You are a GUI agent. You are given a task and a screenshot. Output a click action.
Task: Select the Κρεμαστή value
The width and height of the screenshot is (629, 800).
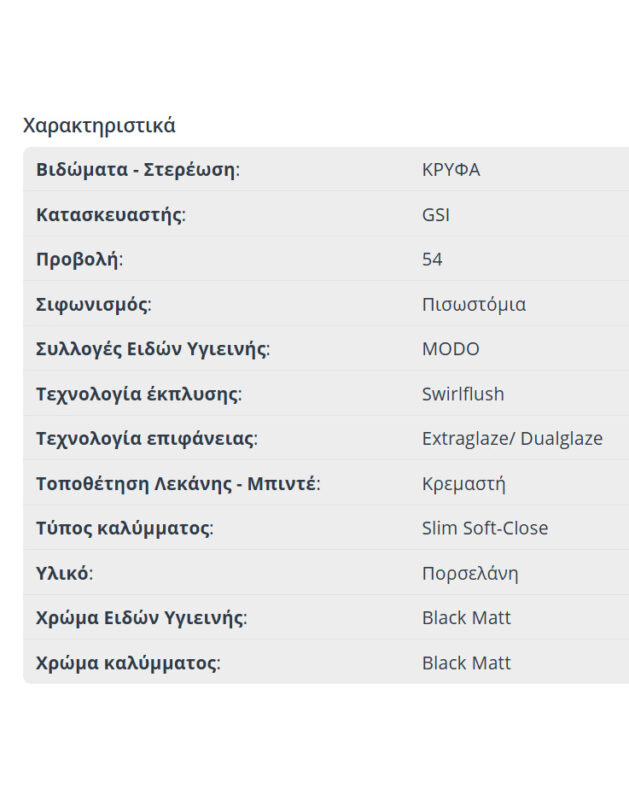(x=464, y=484)
